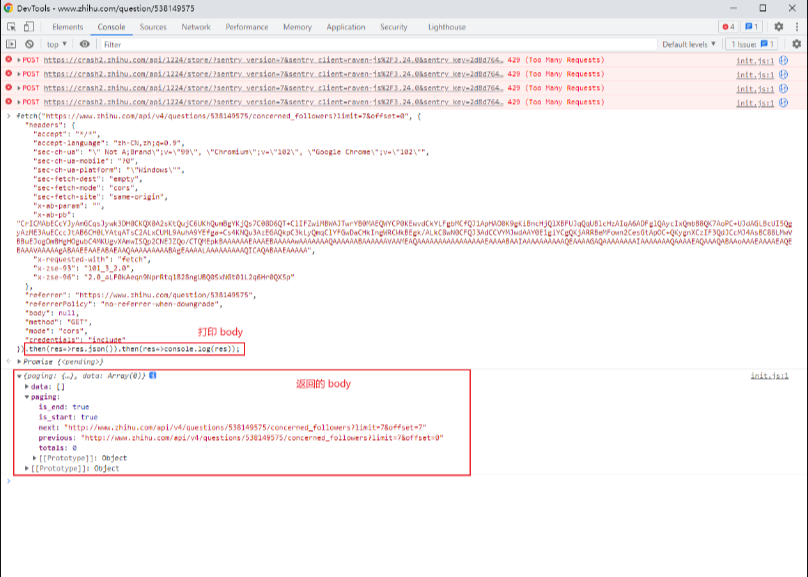The width and height of the screenshot is (808, 577).
Task: Open init.js:1 link on second error row
Action: tap(755, 75)
